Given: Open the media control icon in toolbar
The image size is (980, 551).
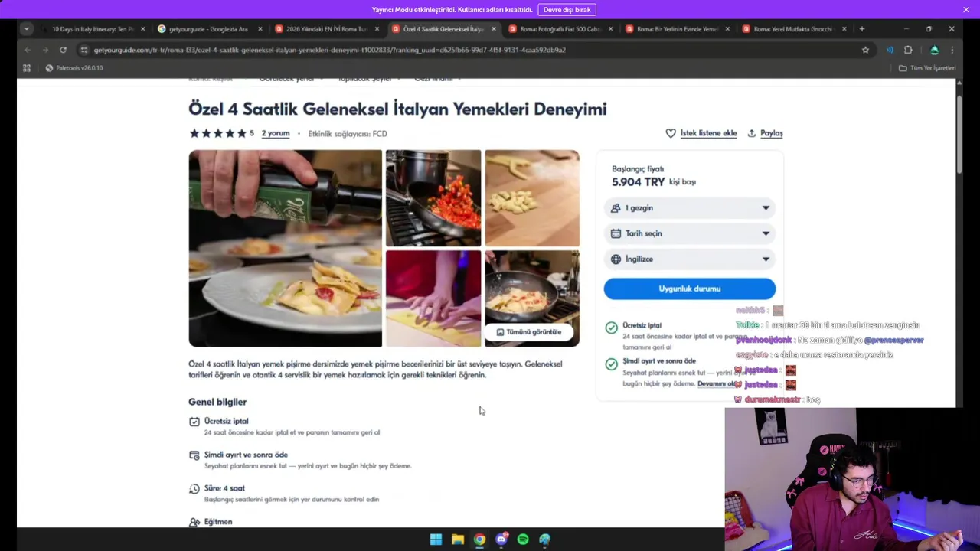Looking at the screenshot, I should [x=890, y=50].
